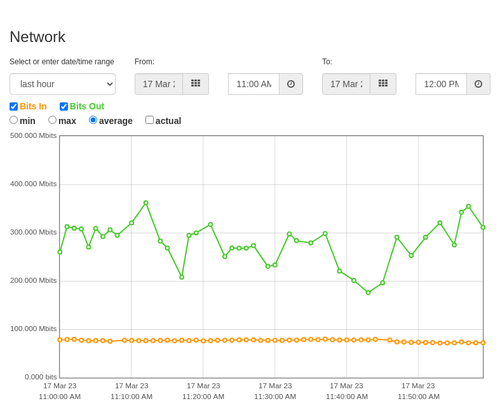Uncheck the Bits In checkbox
This screenshot has width=500, height=403.
click(x=14, y=106)
